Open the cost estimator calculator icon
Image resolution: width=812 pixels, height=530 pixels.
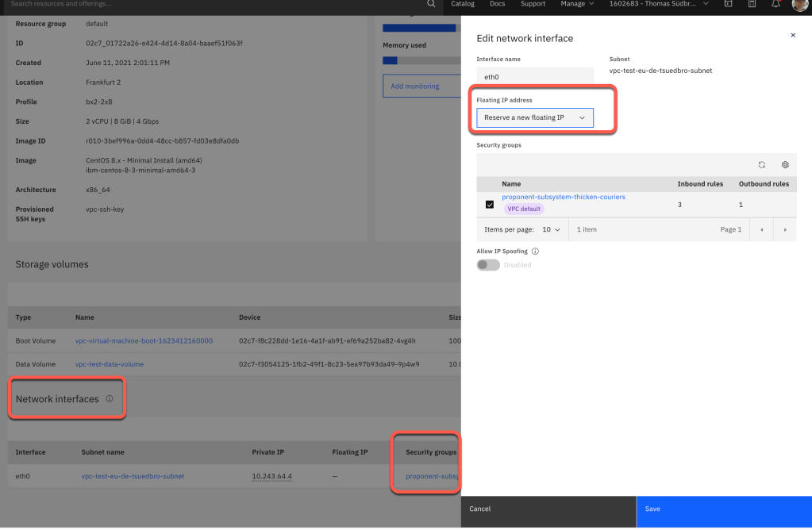752,4
